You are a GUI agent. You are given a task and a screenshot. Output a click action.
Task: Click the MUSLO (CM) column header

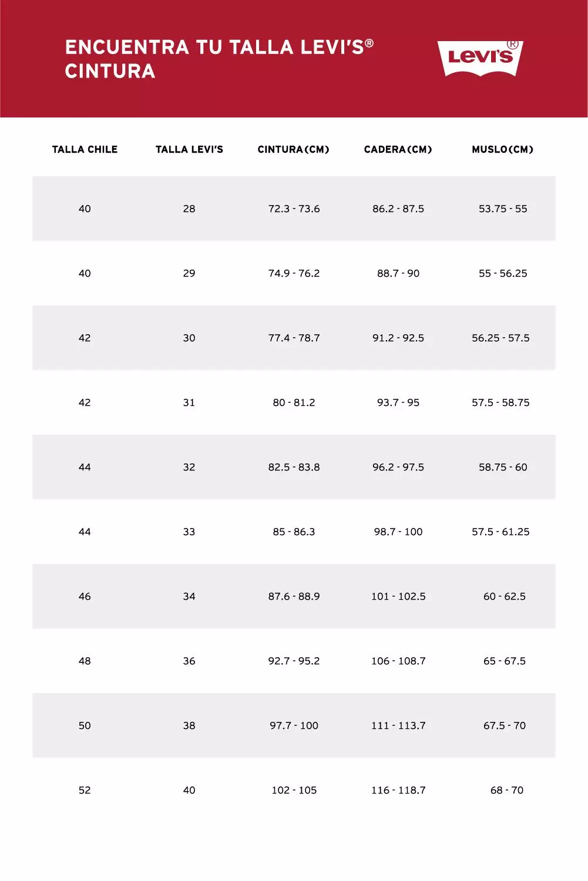tap(503, 150)
